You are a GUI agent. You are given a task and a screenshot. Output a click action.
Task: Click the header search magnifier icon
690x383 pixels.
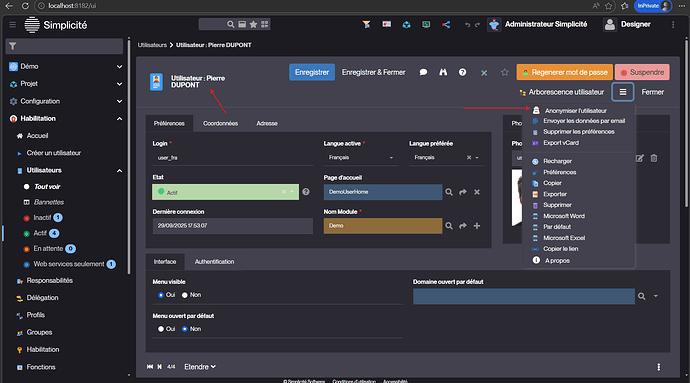230,24
